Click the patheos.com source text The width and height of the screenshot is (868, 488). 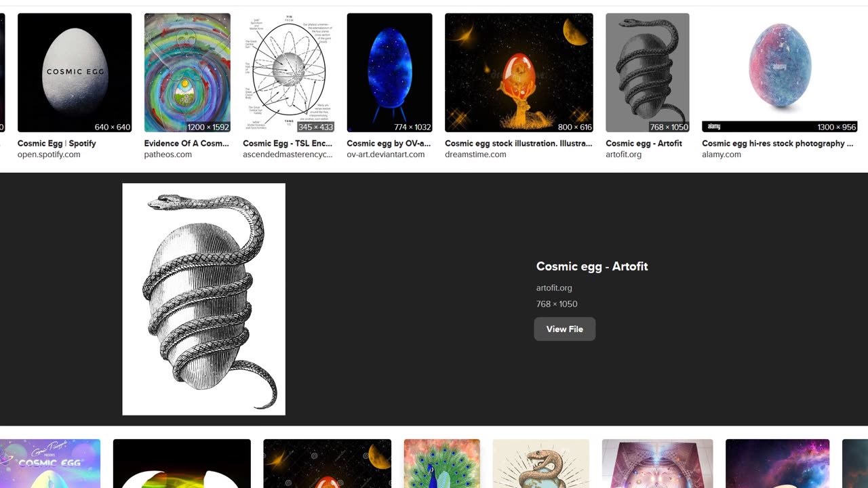[168, 155]
